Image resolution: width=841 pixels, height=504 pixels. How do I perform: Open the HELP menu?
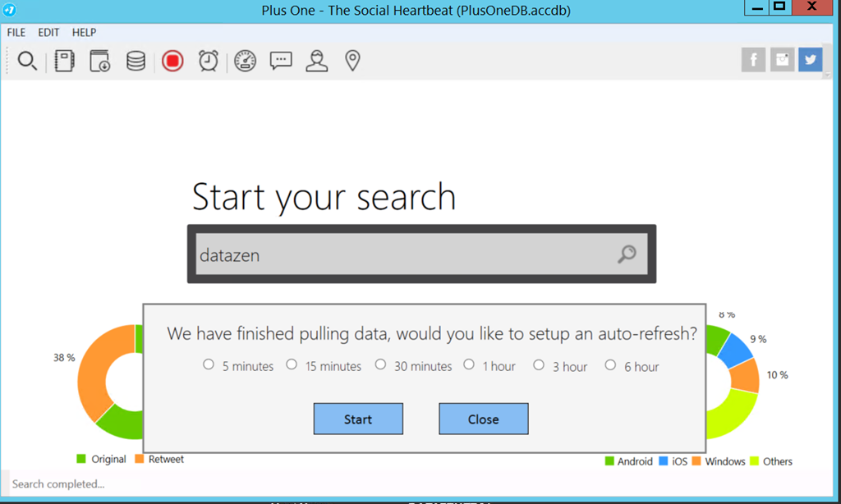coord(84,33)
